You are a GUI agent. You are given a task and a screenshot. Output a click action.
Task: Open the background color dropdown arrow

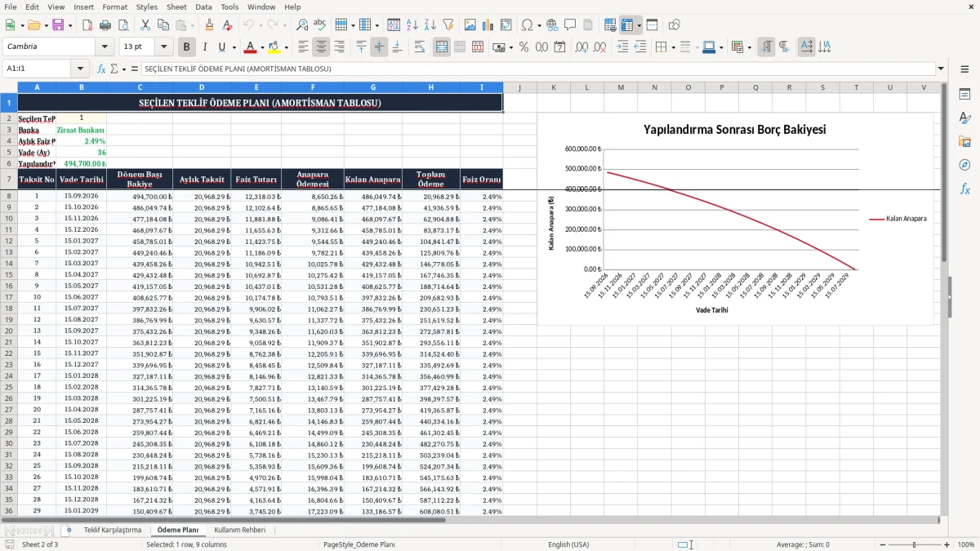286,47
